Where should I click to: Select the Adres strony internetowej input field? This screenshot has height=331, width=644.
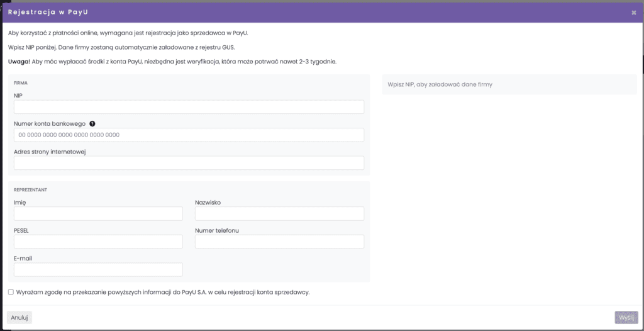tap(189, 163)
